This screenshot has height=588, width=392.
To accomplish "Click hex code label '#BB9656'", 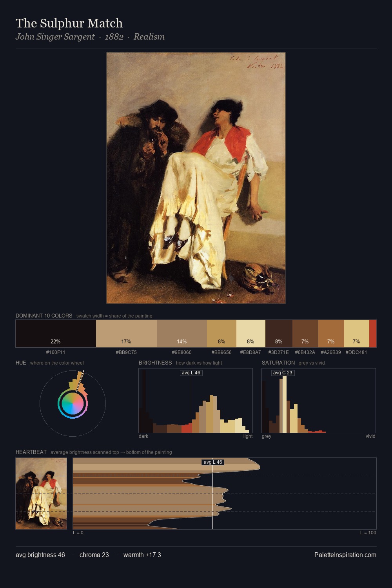I will tap(221, 352).
